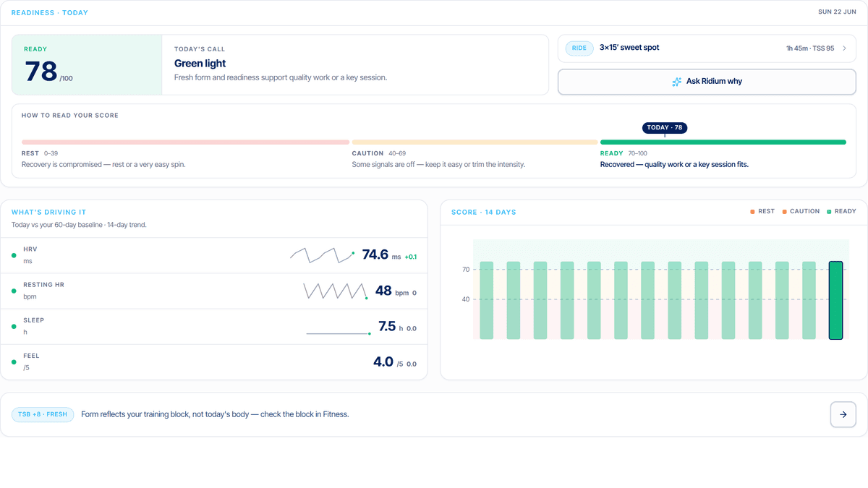Click the READINESS · TODAY header

[x=50, y=13]
